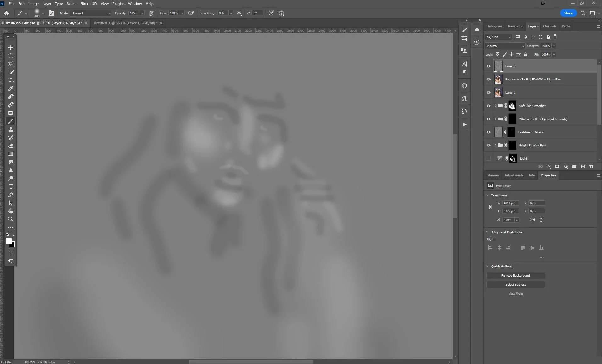Create new adjustment layer icon
This screenshot has width=602, height=364.
tap(566, 167)
